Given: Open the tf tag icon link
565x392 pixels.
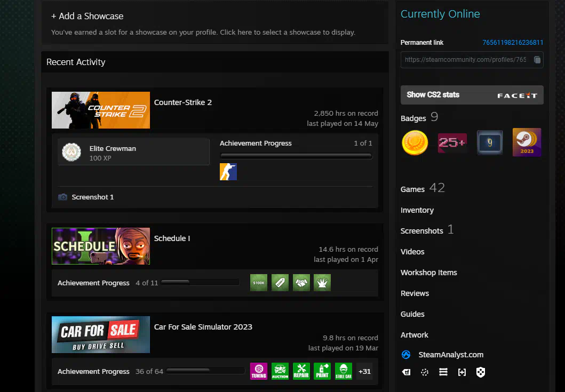Looking at the screenshot, I should coord(406,372).
